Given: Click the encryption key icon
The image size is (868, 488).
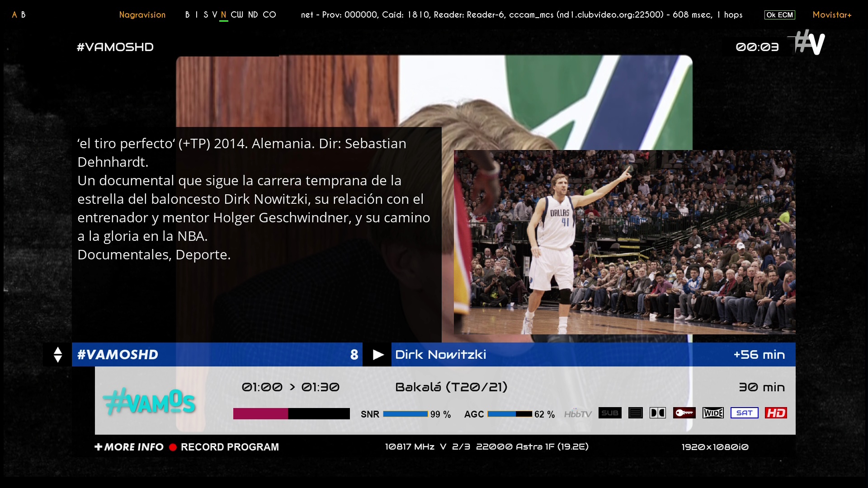Looking at the screenshot, I should pyautogui.click(x=684, y=413).
